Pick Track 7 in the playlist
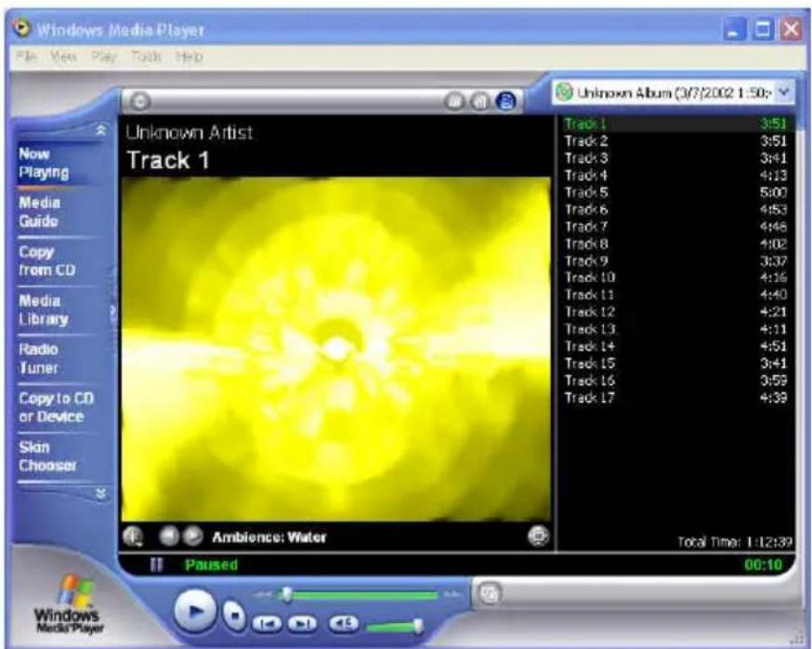The width and height of the screenshot is (812, 649). click(x=675, y=227)
